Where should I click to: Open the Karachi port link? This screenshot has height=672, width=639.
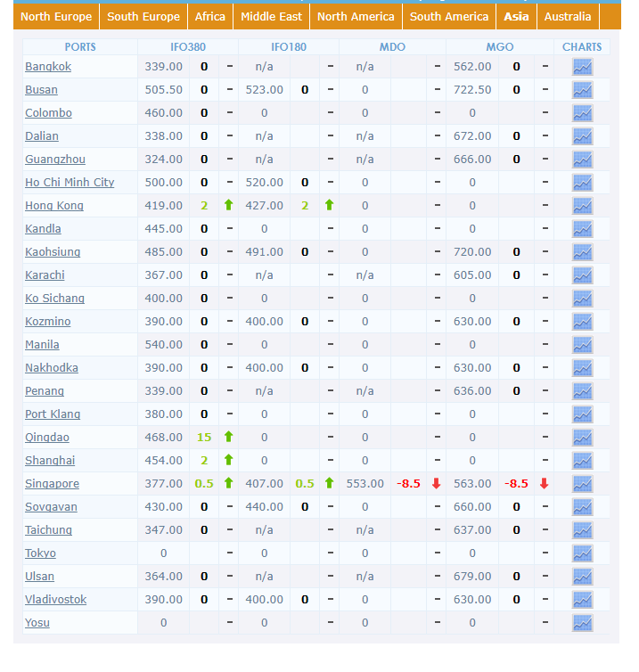(45, 275)
